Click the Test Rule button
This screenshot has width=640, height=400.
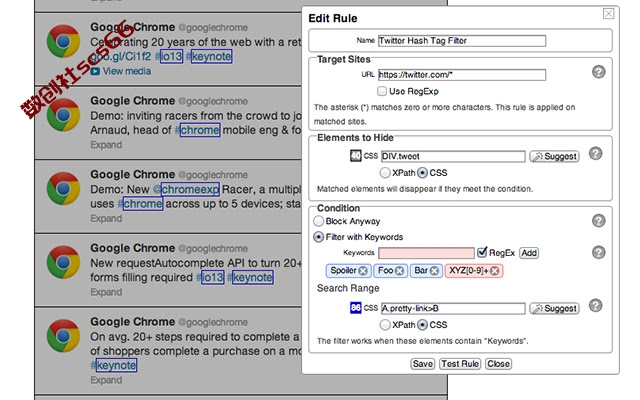click(460, 364)
